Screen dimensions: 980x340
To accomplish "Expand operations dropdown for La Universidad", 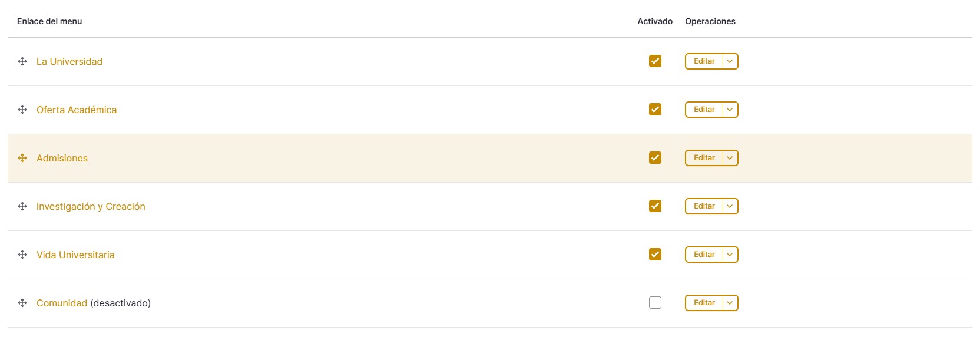I will 730,61.
